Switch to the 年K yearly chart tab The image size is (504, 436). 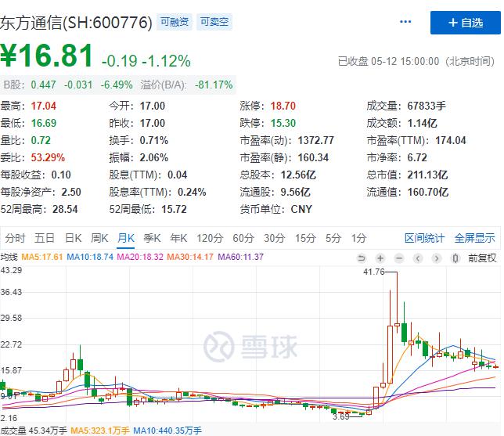click(178, 238)
